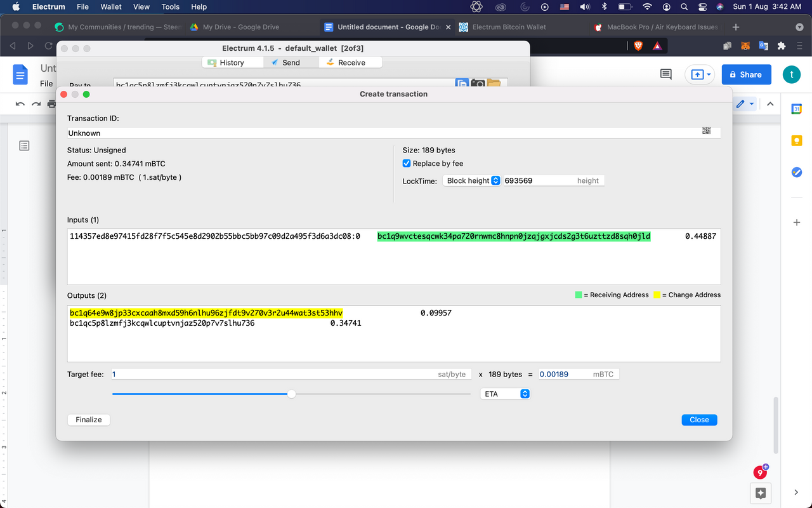812x508 pixels.
Task: Click the fee slider handle
Action: pos(291,394)
